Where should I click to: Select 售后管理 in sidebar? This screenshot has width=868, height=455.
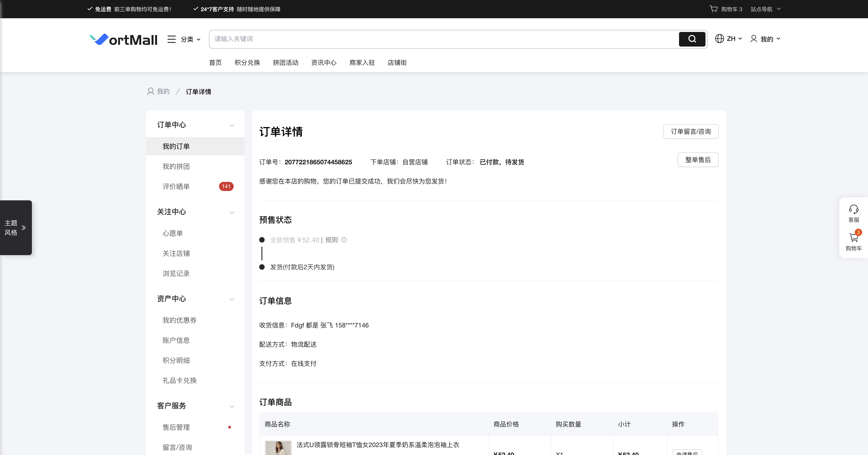click(x=176, y=427)
